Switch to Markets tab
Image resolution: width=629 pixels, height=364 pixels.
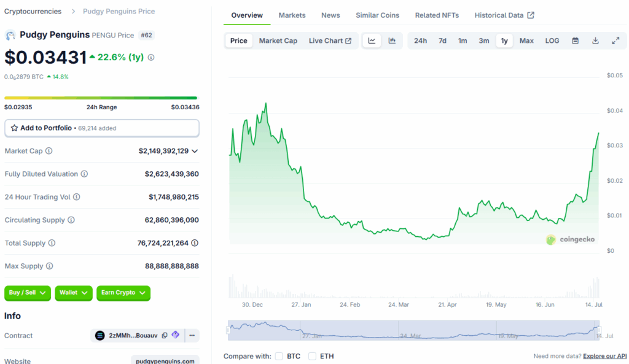tap(292, 15)
